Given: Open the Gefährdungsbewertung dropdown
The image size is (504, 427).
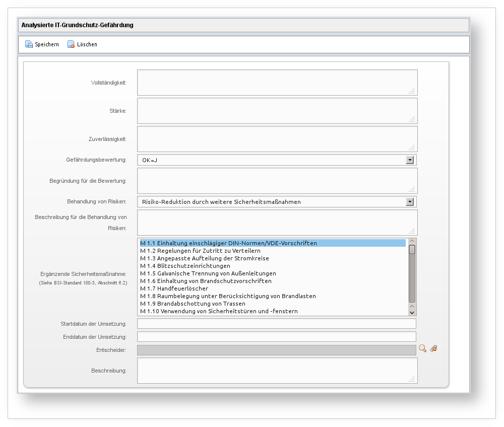Looking at the screenshot, I should click(x=410, y=160).
